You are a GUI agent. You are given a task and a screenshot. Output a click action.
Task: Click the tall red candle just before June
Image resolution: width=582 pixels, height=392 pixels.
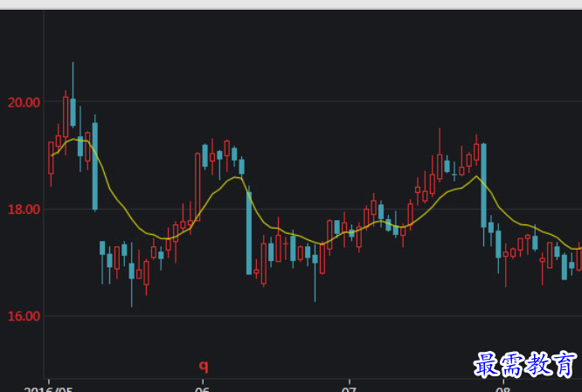click(x=197, y=187)
